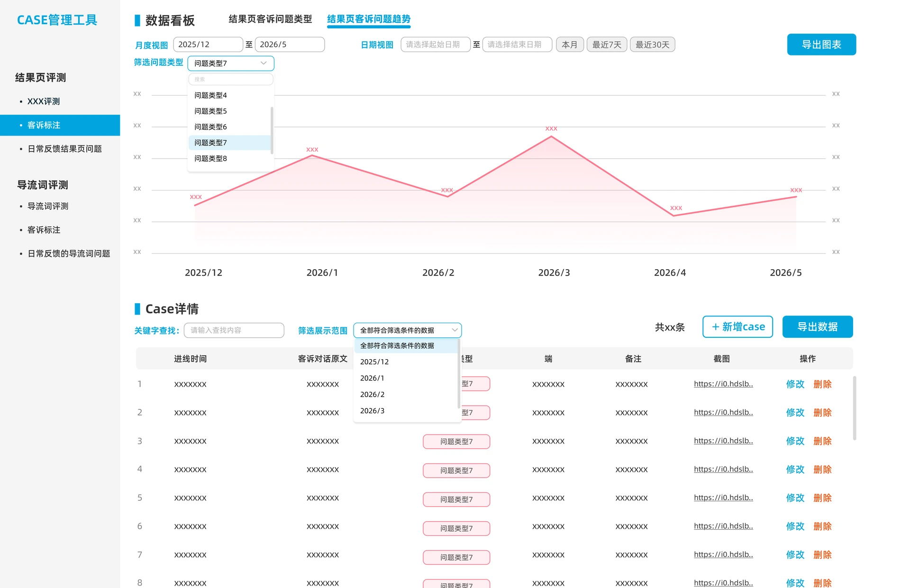Screen dimensions: 910x588
Task: Switch to 结果页客诉问题类型 tab
Action: 270,19
